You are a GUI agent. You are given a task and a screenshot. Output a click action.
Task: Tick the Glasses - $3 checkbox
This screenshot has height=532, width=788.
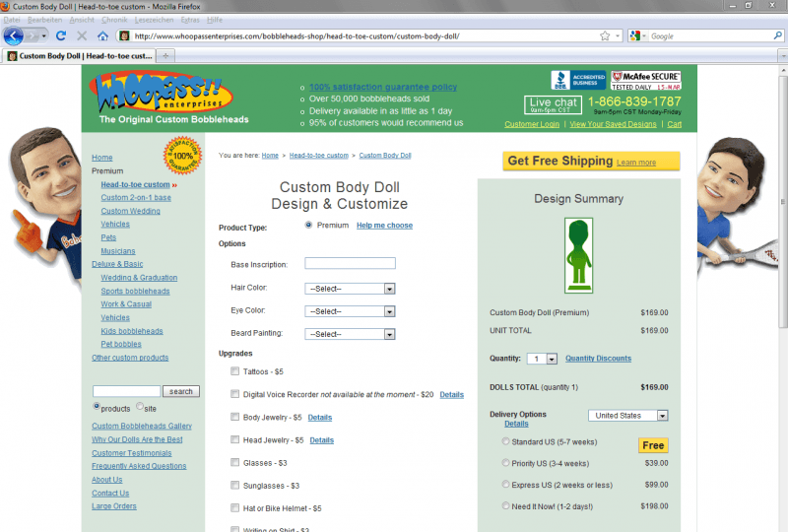click(x=234, y=462)
